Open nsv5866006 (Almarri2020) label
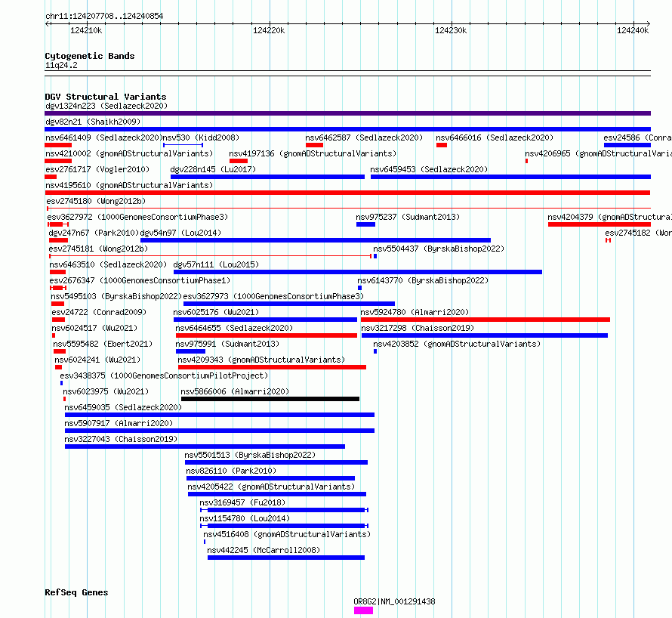Viewport: 672px width, 618px height. (x=235, y=391)
